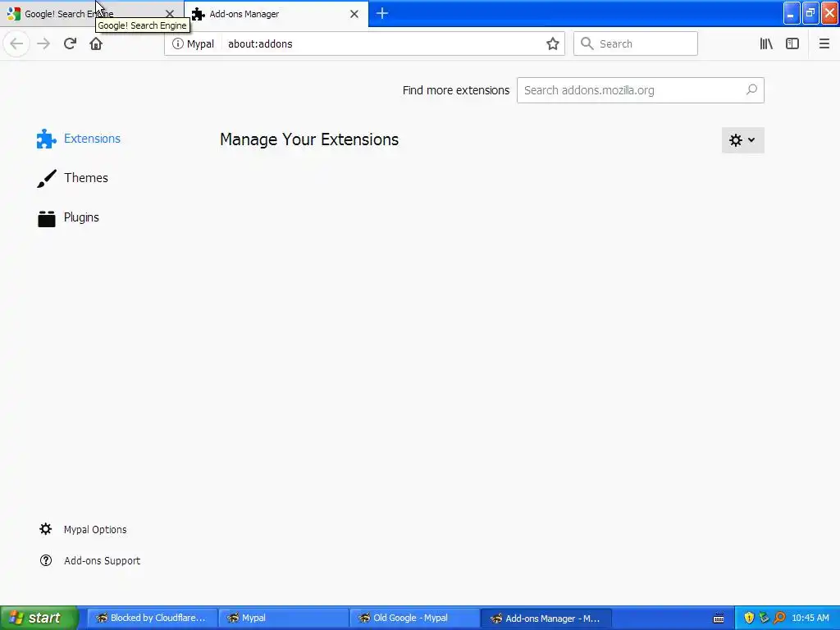This screenshot has height=630, width=840.
Task: Open the hamburger application menu
Action: pos(824,44)
